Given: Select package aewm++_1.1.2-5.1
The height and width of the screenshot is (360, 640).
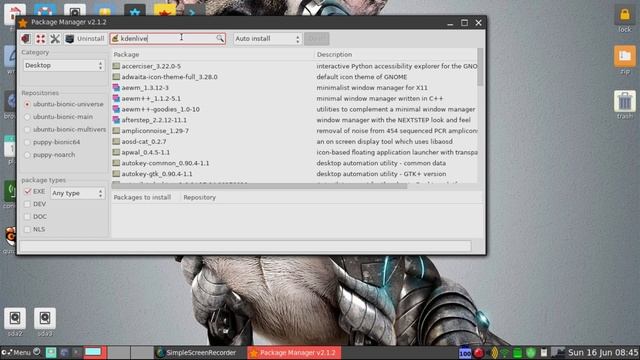Looking at the screenshot, I should [x=294, y=98].
